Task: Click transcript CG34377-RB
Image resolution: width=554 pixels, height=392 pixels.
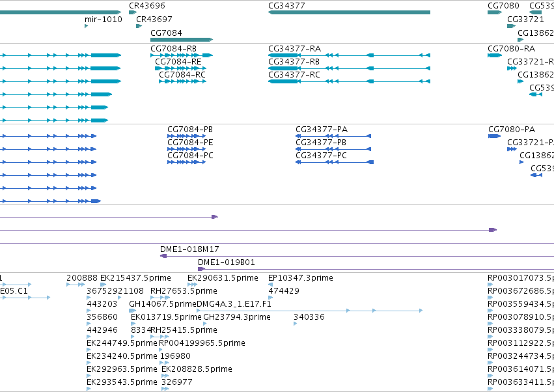Action: coord(349,68)
